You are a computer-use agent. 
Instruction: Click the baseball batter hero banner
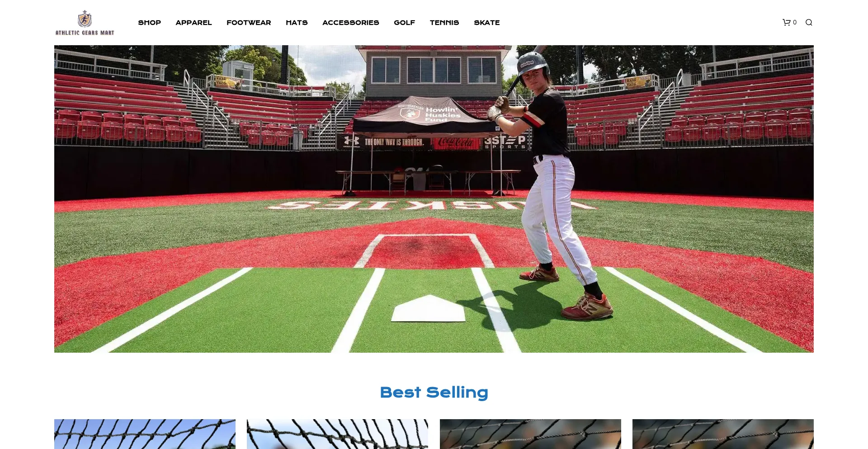point(434,199)
